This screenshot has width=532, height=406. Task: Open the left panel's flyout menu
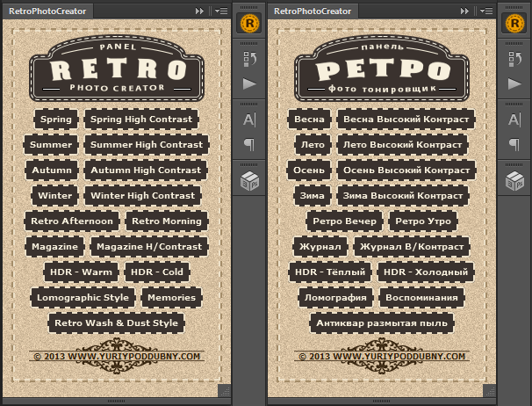220,10
